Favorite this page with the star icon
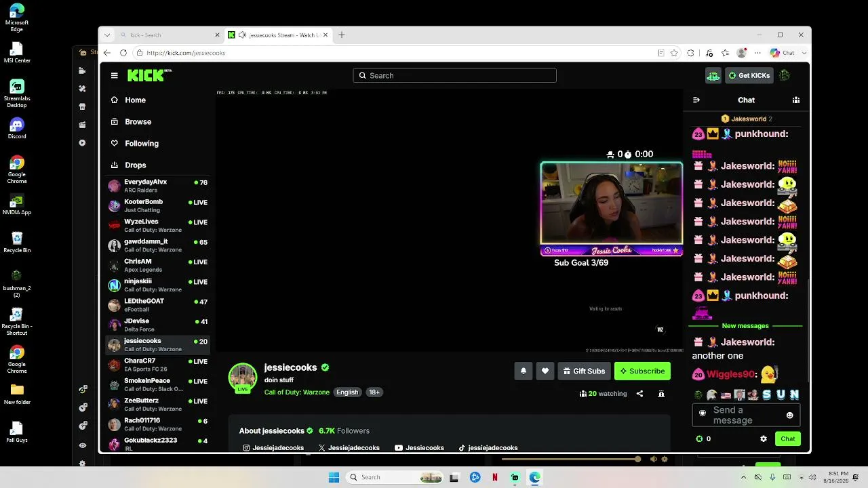The width and height of the screenshot is (868, 488). coord(674,53)
